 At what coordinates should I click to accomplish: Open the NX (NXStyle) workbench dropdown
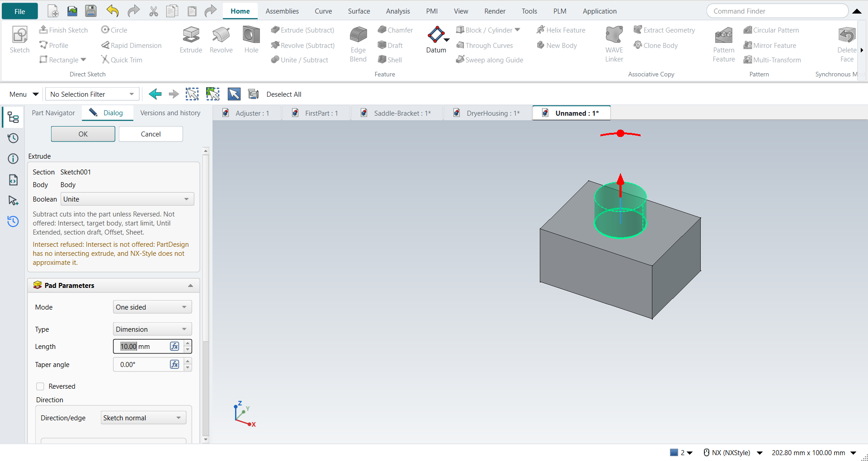[760, 453]
